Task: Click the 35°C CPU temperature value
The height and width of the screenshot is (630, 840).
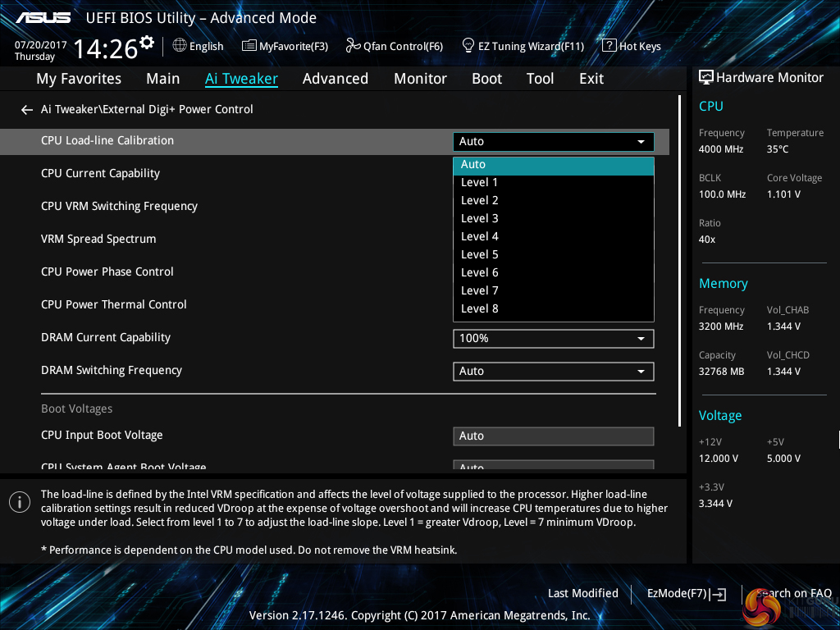Action: [778, 149]
